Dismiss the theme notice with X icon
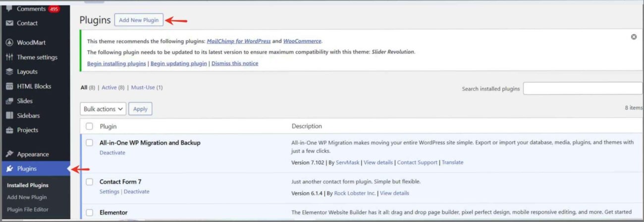Viewport: 644px width, 222px height. click(x=634, y=37)
